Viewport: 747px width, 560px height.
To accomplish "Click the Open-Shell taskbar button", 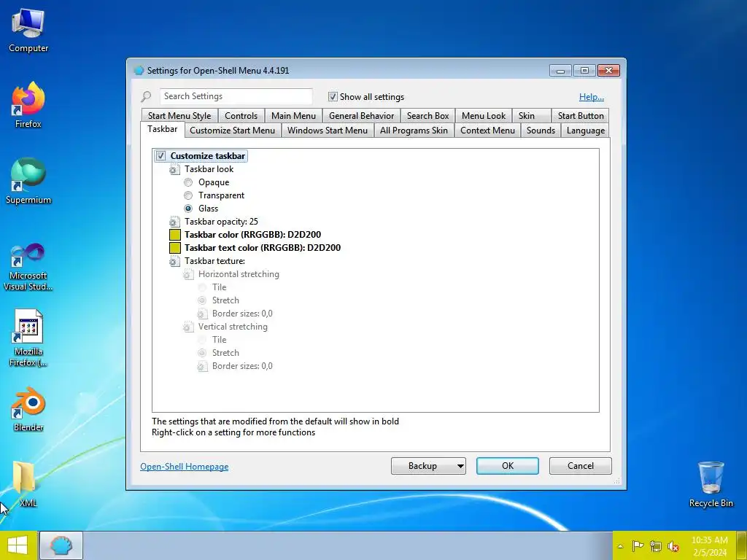I will point(61,545).
